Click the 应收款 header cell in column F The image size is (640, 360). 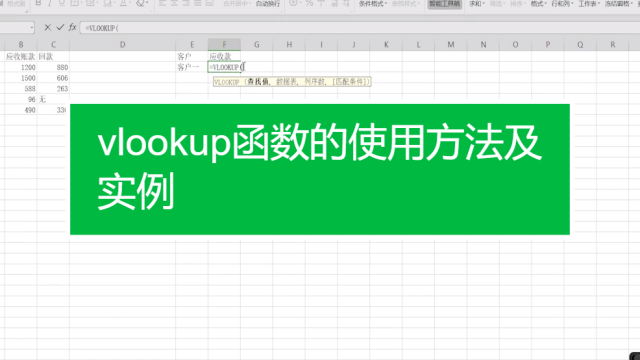[224, 56]
